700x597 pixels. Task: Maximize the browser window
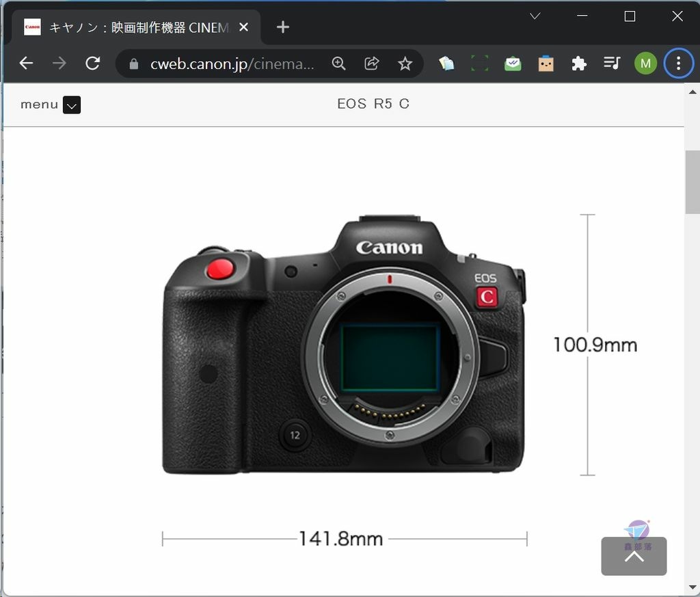coord(630,16)
